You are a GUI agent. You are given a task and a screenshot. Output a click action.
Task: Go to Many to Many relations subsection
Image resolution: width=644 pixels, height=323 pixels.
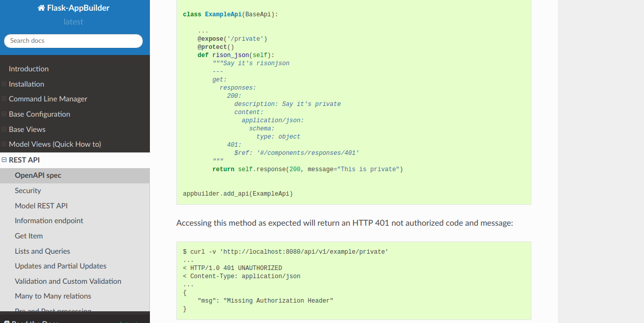[53, 296]
